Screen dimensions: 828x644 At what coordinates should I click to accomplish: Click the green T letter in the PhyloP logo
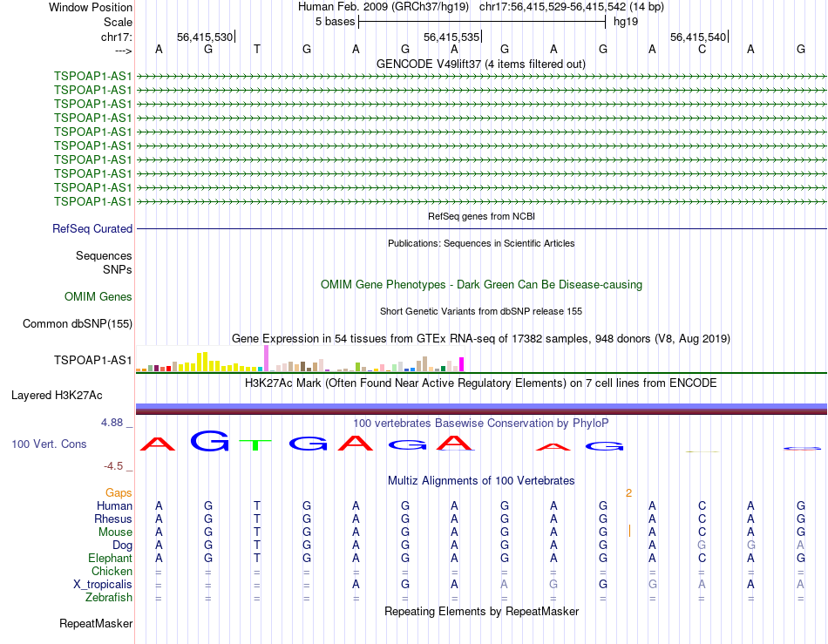point(256,444)
